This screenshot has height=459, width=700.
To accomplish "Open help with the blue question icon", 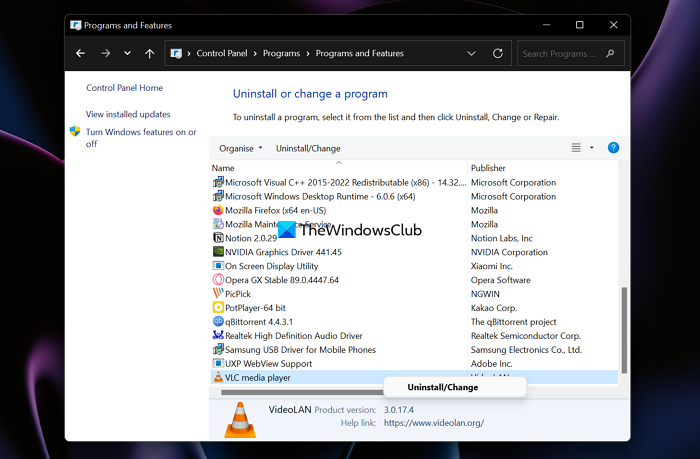I will [x=613, y=148].
